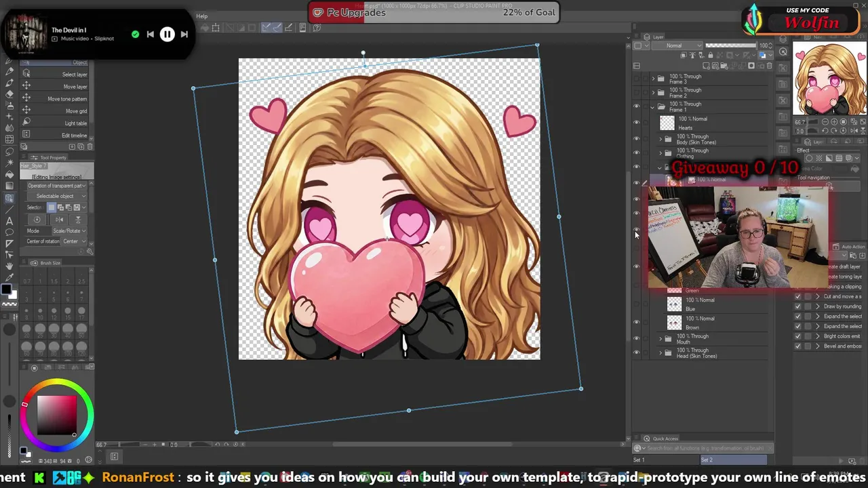Create a new layer folder
Viewport: 868px width, 488px height.
[x=724, y=66]
